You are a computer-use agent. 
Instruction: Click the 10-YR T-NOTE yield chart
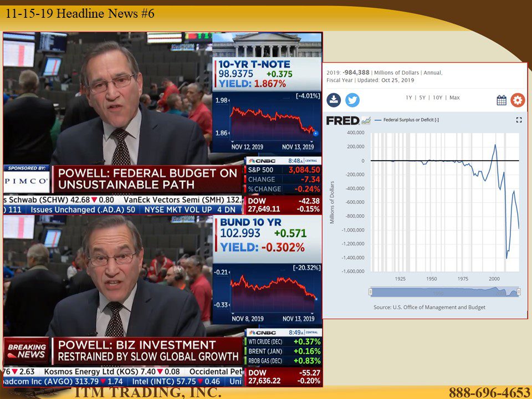[266, 121]
